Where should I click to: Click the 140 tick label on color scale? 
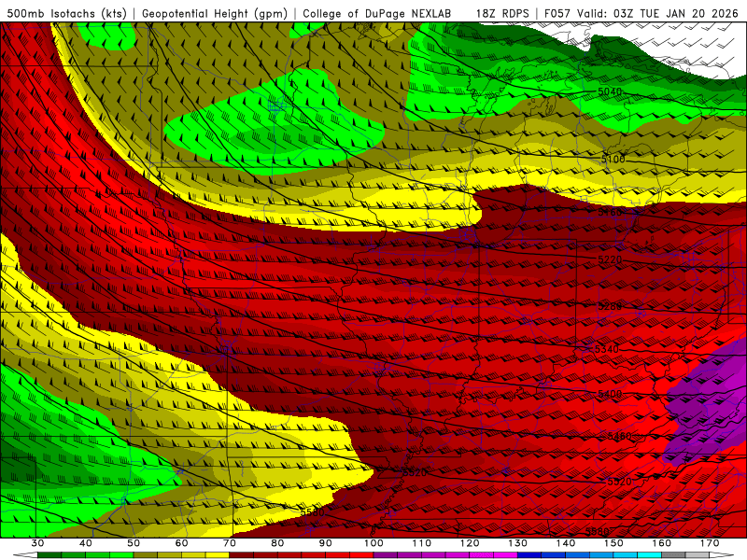tap(566, 543)
